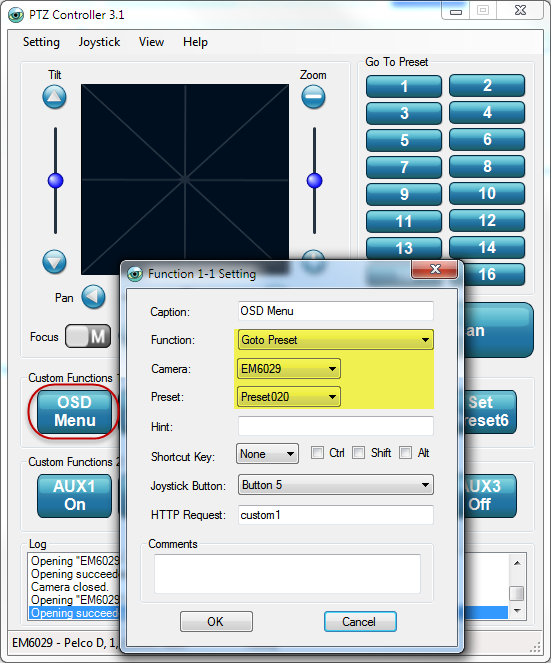Enable the Ctrl shortcut checkbox

point(317,453)
